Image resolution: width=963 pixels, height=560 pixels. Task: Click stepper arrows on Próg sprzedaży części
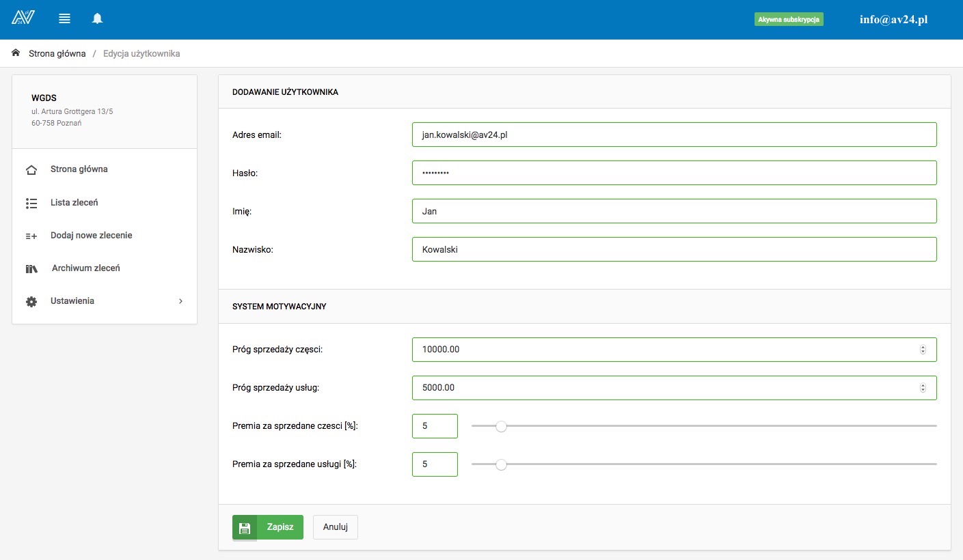pyautogui.click(x=923, y=350)
